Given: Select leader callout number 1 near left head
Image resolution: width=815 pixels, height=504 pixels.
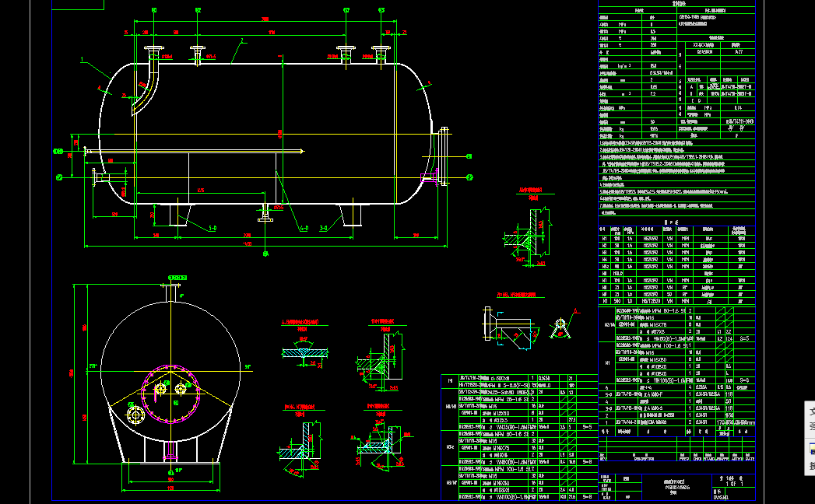Looking at the screenshot, I should 81,59.
